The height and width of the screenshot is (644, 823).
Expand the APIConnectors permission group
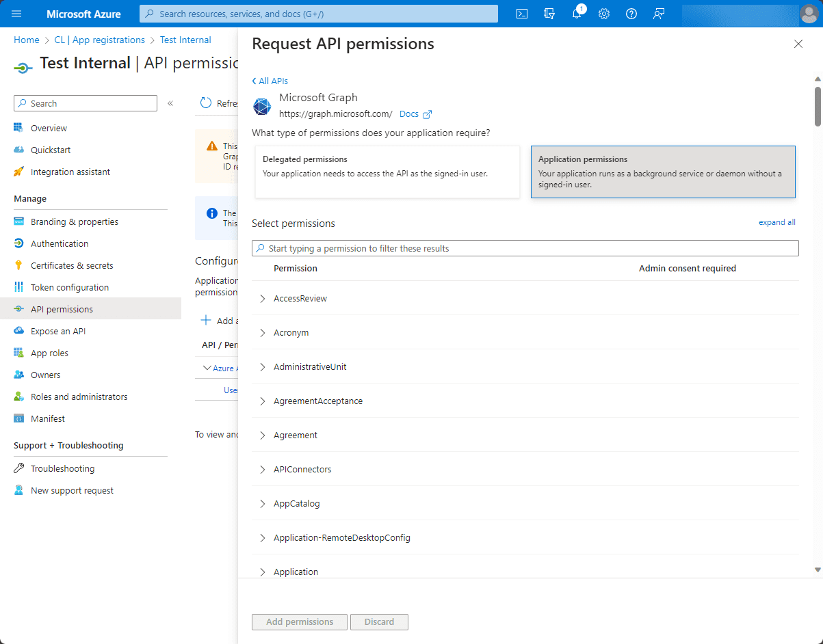click(x=263, y=469)
